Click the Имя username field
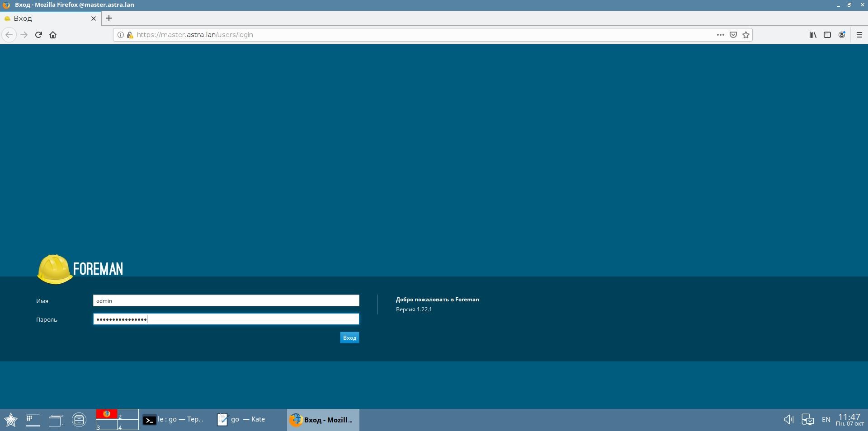 226,301
